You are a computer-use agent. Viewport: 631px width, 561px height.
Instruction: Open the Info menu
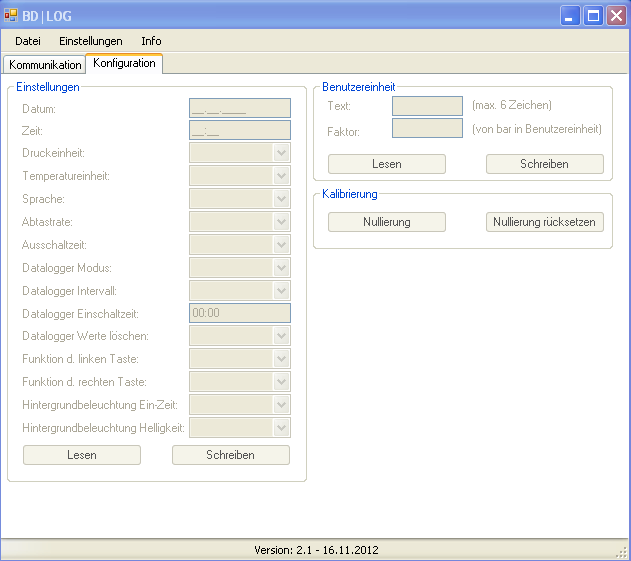[151, 41]
